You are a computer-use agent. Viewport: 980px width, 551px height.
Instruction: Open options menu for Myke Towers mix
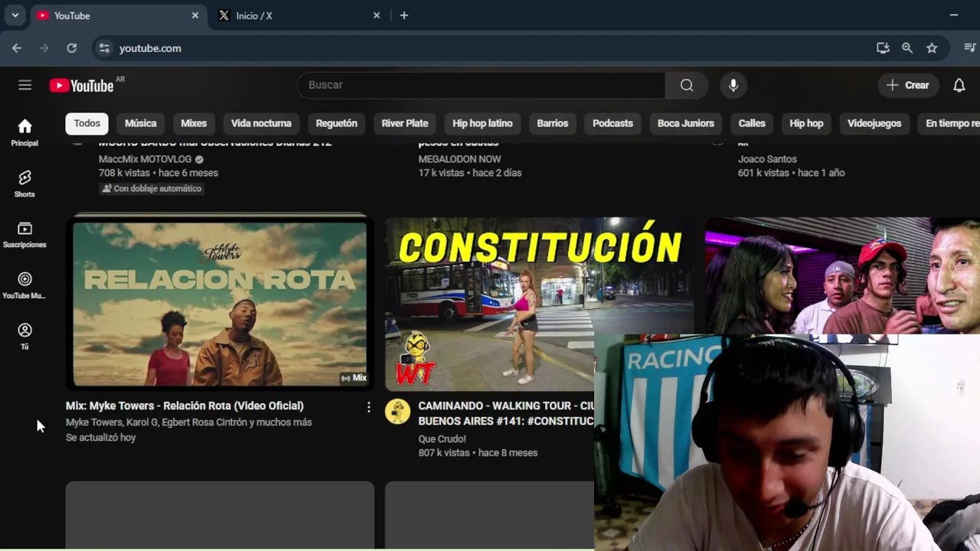tap(368, 407)
